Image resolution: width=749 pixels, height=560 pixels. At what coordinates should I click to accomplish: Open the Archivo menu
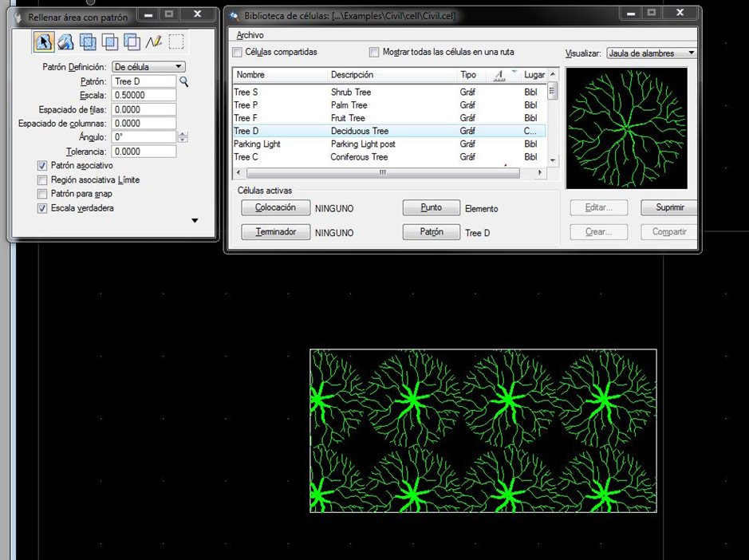(x=250, y=35)
